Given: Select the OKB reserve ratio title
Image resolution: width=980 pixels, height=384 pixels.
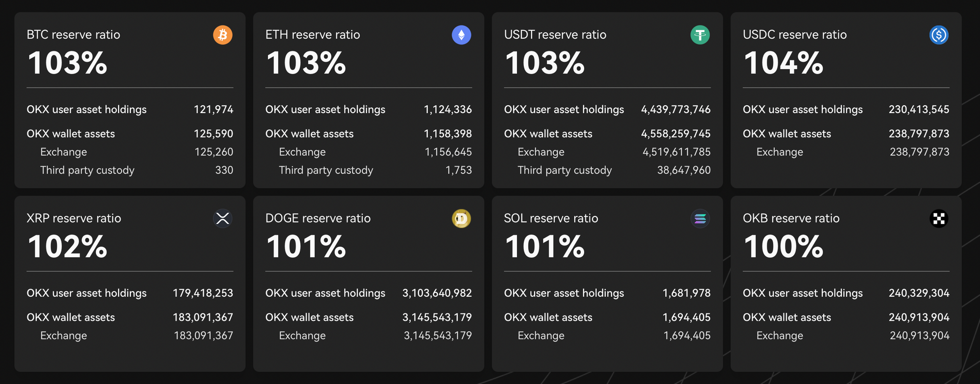Looking at the screenshot, I should pos(791,218).
